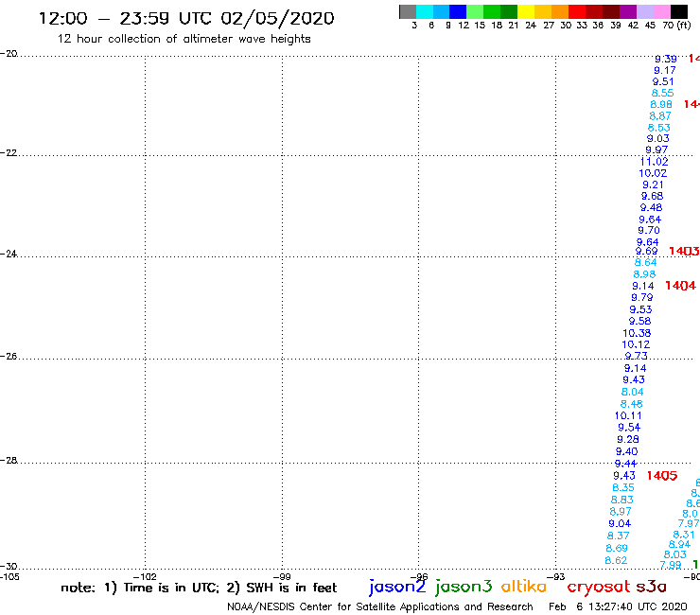This screenshot has width=700, height=615.
Task: Click the pink swatch before 70
Action: (661, 12)
